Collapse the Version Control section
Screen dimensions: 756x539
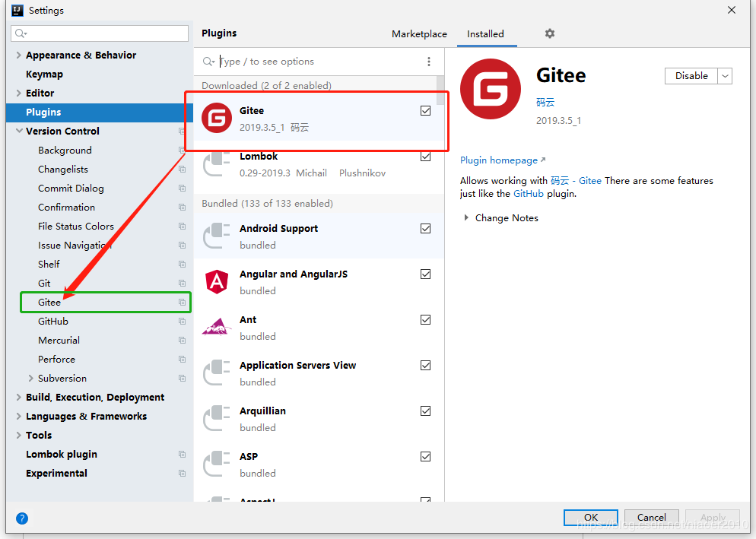click(19, 131)
